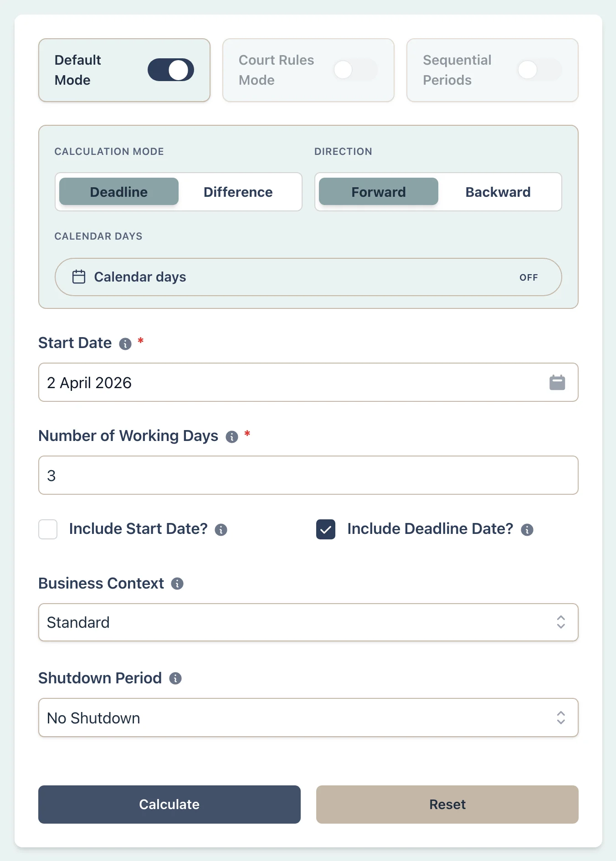This screenshot has width=616, height=861.
Task: View info for Include Start Date option
Action: [221, 530]
